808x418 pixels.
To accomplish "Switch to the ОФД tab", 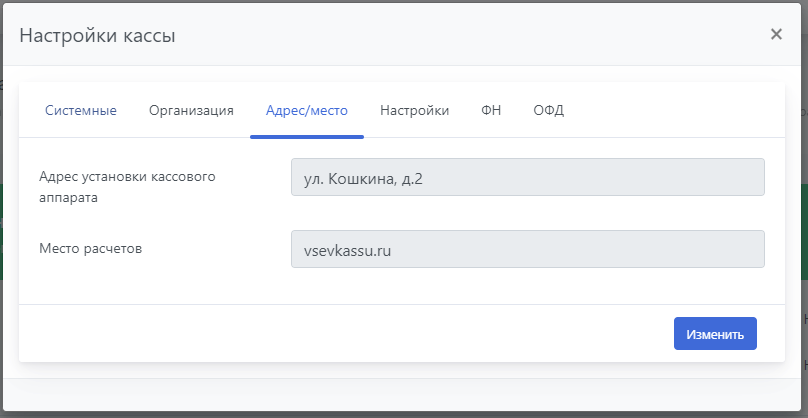I will (x=548, y=111).
